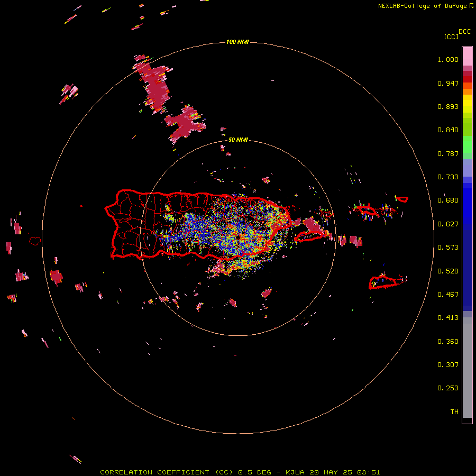This screenshot has height=476, width=476.
Task: Click the 0.573 scale value
Action: click(x=448, y=248)
